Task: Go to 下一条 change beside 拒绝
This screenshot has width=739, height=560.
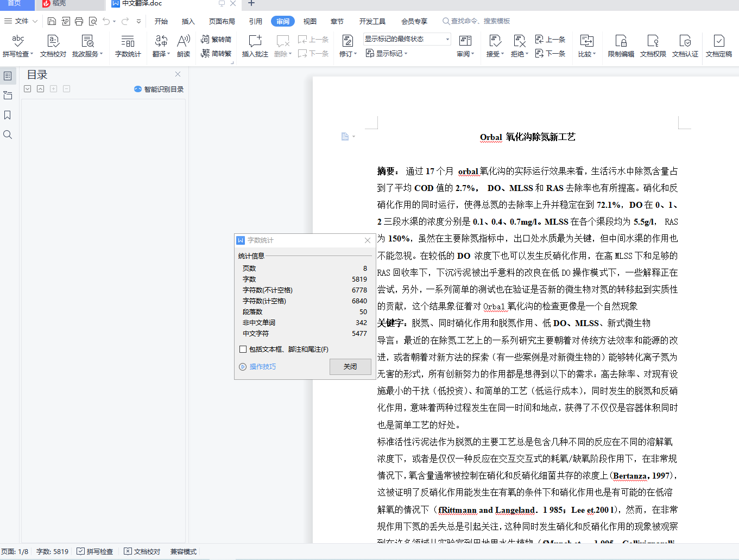Action: tap(550, 53)
